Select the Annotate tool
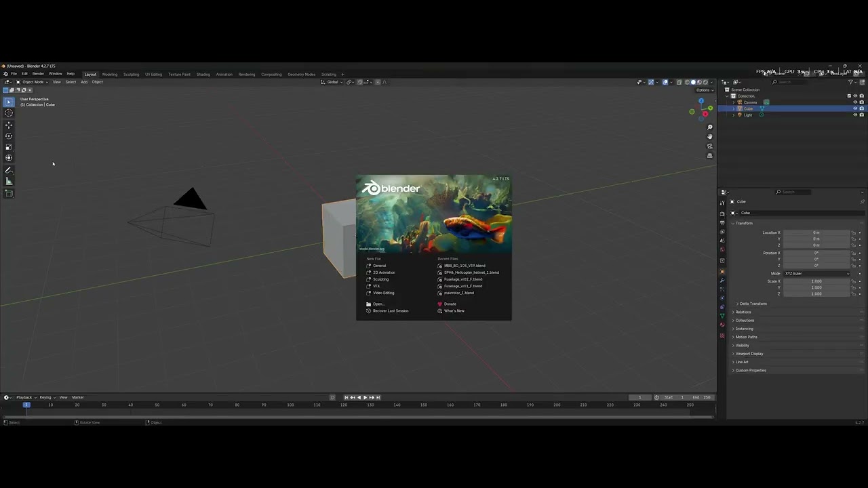The height and width of the screenshot is (488, 868). [9, 170]
